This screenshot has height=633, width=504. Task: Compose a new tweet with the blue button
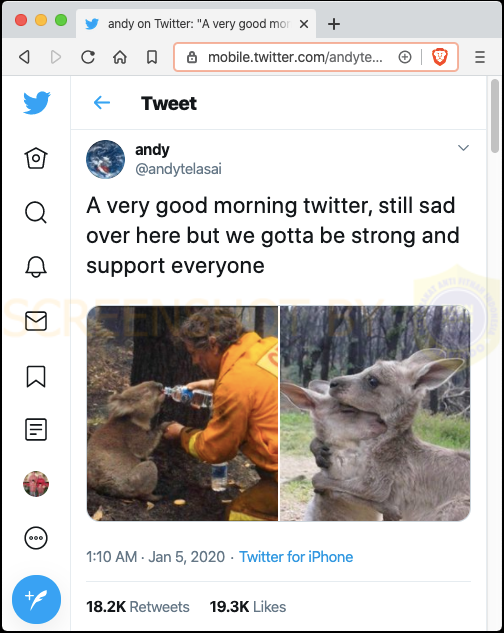point(36,599)
